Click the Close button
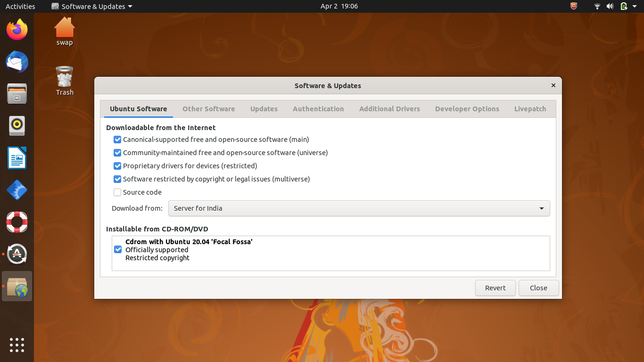Image resolution: width=644 pixels, height=362 pixels. [x=538, y=288]
